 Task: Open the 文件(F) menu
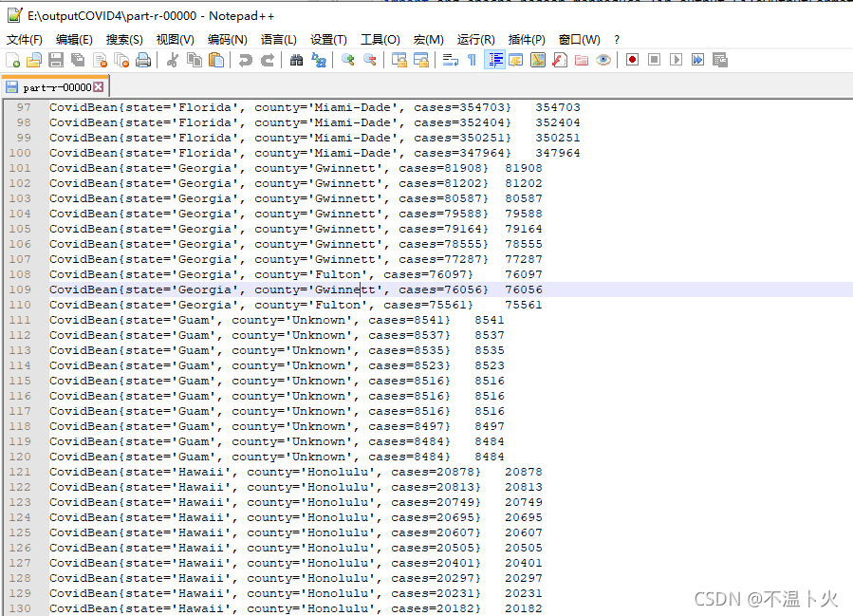pyautogui.click(x=25, y=40)
